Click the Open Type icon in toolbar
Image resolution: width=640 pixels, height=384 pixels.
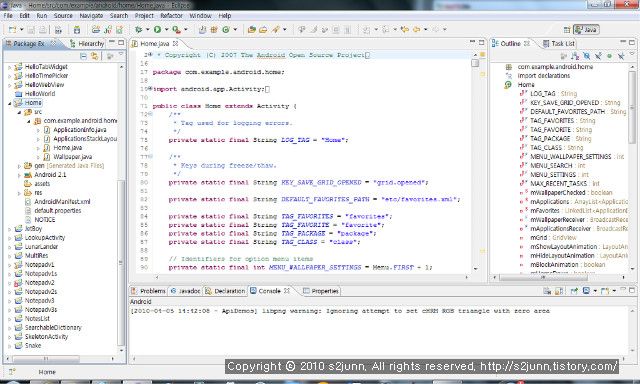(251, 29)
